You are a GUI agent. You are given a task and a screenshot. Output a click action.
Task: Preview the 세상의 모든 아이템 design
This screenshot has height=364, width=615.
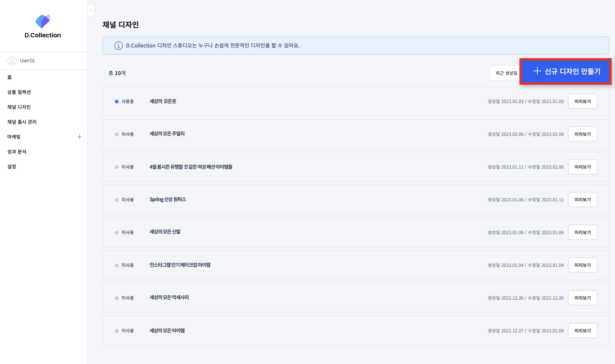[583, 331]
